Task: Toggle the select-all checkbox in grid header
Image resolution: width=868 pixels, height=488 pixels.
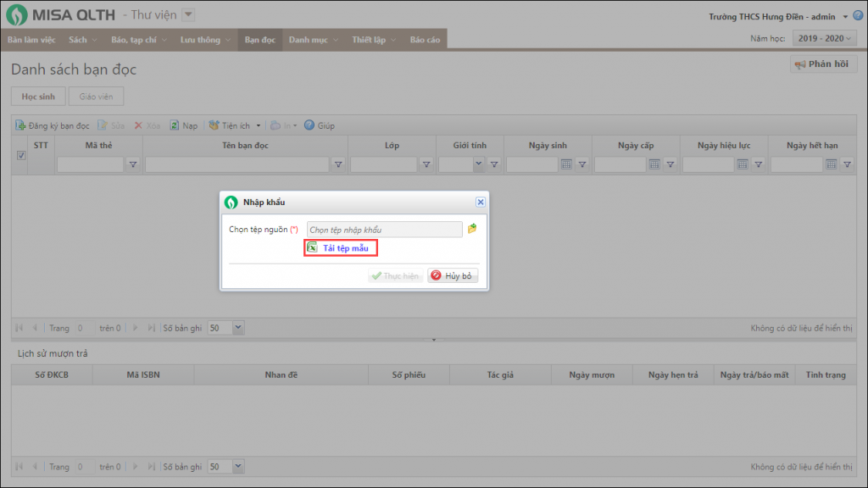Action: (x=21, y=155)
